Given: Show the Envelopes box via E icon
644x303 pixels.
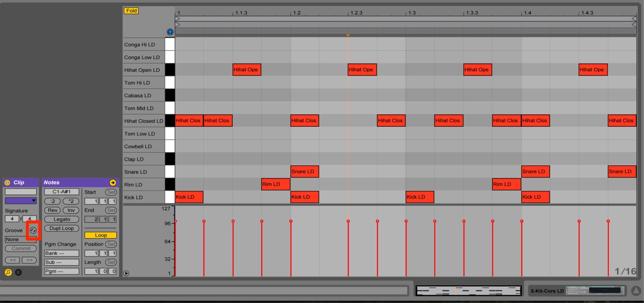Looking at the screenshot, I should point(18,273).
